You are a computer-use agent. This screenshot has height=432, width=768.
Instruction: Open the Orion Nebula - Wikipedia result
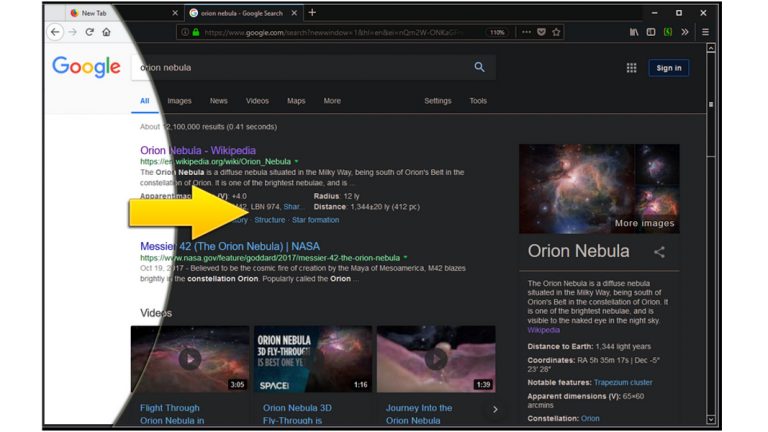pyautogui.click(x=198, y=150)
